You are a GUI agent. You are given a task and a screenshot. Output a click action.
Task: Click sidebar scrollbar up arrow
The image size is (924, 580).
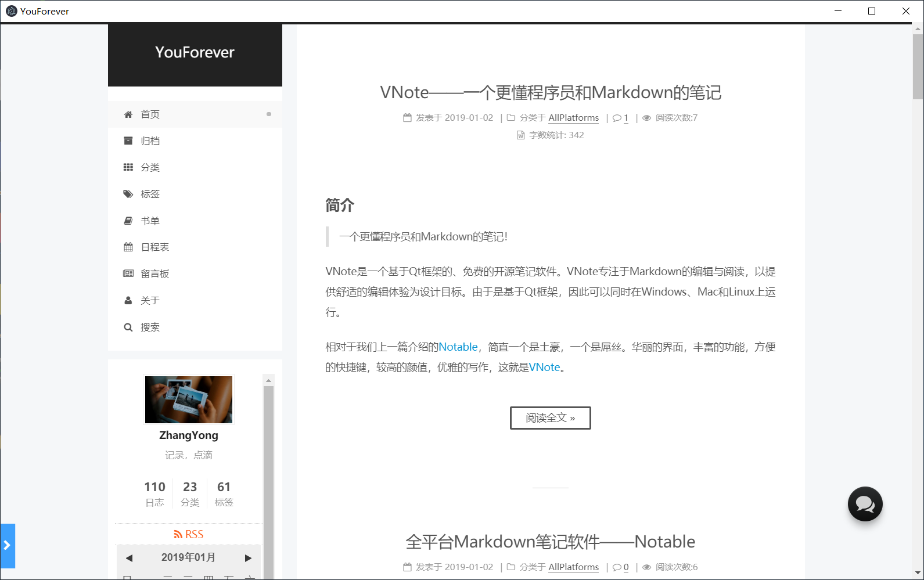tap(268, 381)
